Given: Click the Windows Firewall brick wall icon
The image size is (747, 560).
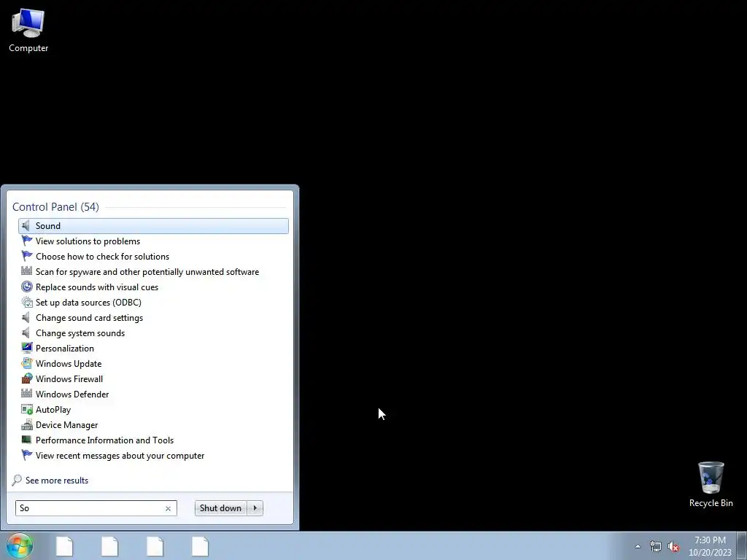Looking at the screenshot, I should (x=27, y=378).
